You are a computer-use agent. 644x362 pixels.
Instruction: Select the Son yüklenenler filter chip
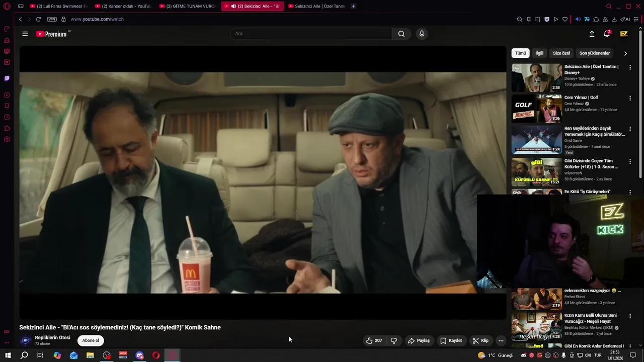coord(594,53)
